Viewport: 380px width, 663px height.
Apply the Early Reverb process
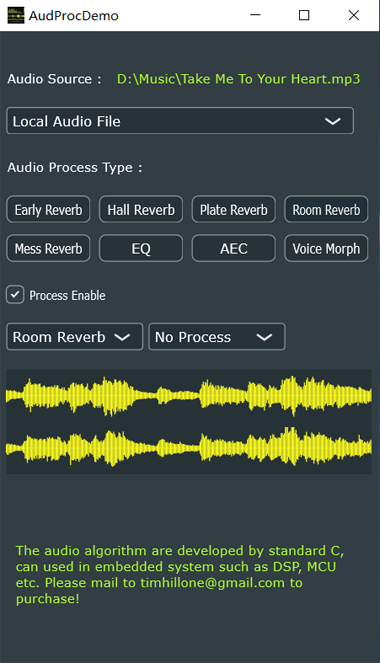pyautogui.click(x=48, y=209)
